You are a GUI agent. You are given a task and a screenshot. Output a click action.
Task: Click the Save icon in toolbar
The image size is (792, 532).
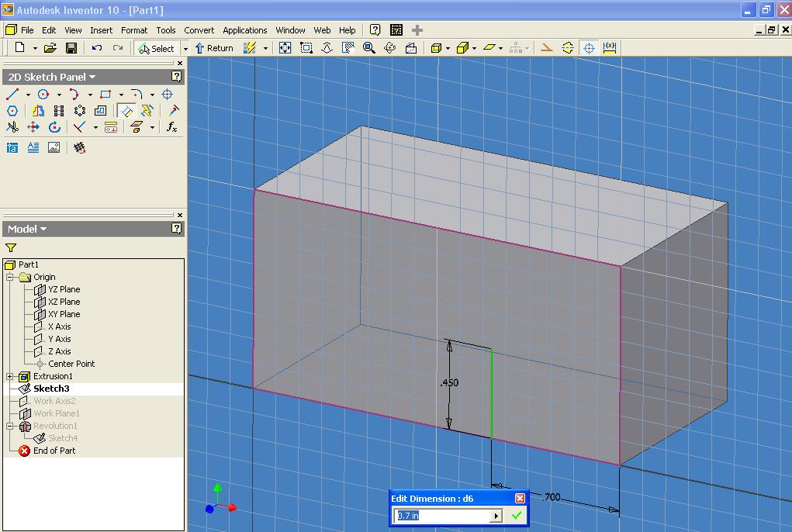[71, 48]
